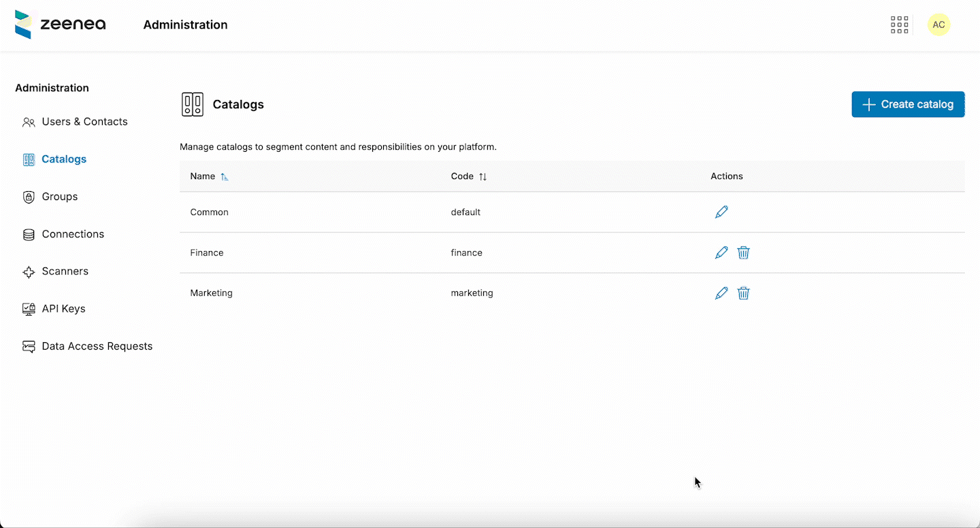Viewport: 980px width, 528px height.
Task: Open API Keys using its sidebar icon
Action: coord(29,308)
